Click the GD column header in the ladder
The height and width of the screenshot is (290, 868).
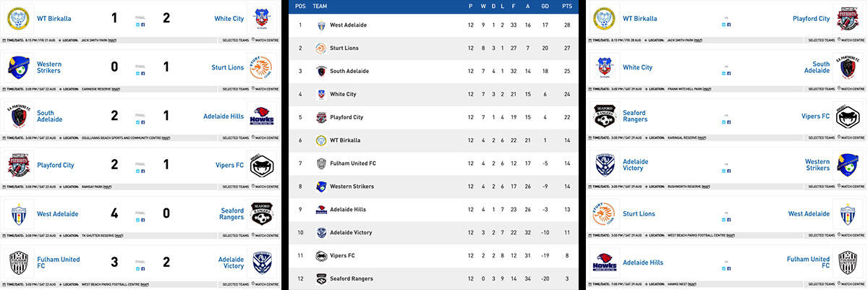(x=543, y=5)
